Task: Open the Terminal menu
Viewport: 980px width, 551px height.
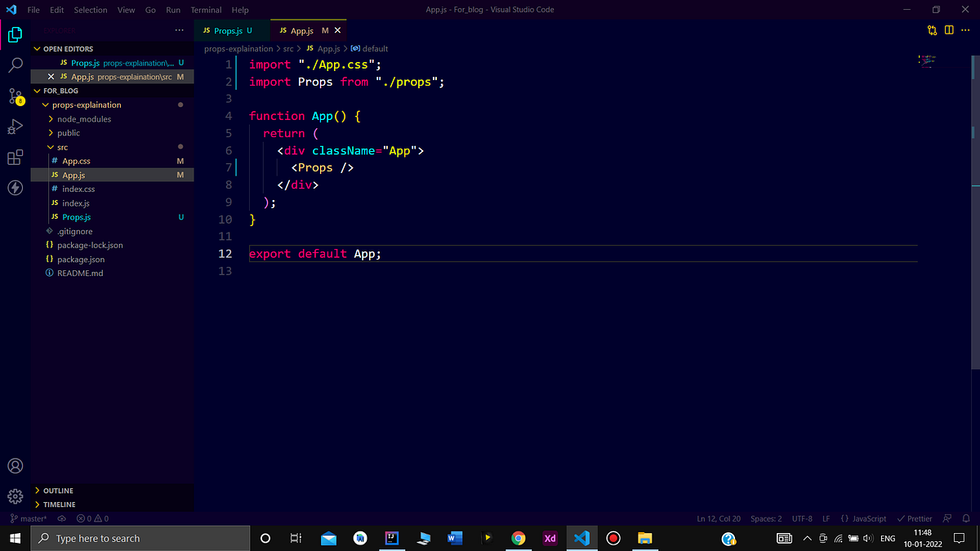Action: click(205, 10)
